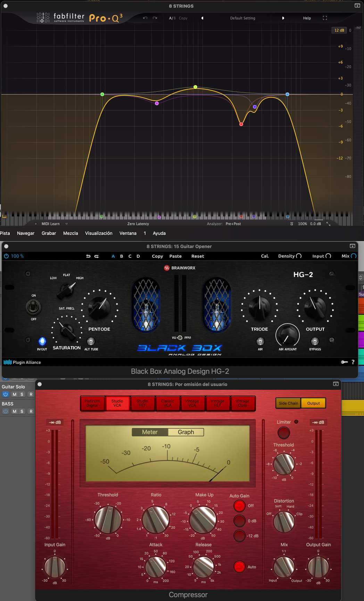Image resolution: width=364 pixels, height=601 pixels.
Task: Open the Default Setting preset menu
Action: 242,18
